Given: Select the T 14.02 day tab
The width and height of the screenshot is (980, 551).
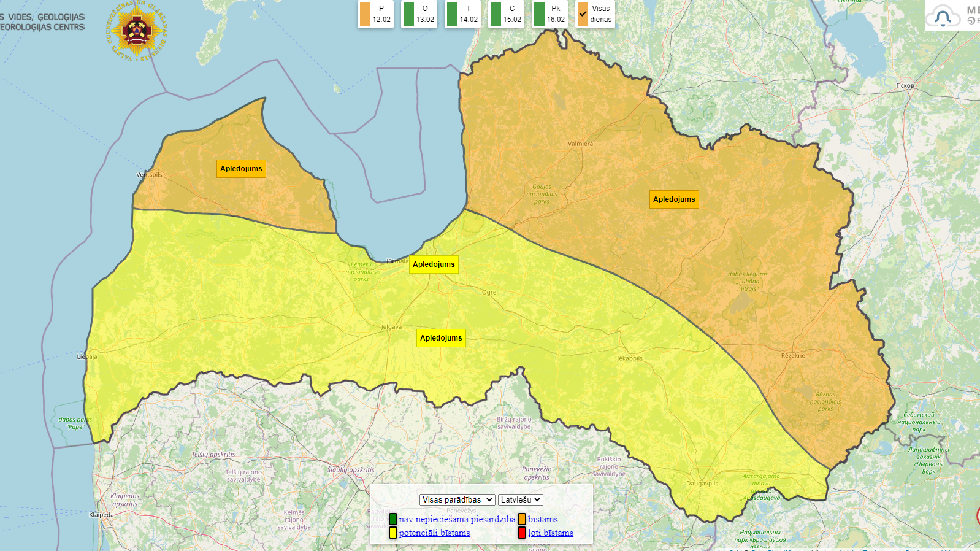Looking at the screenshot, I should pyautogui.click(x=462, y=13).
